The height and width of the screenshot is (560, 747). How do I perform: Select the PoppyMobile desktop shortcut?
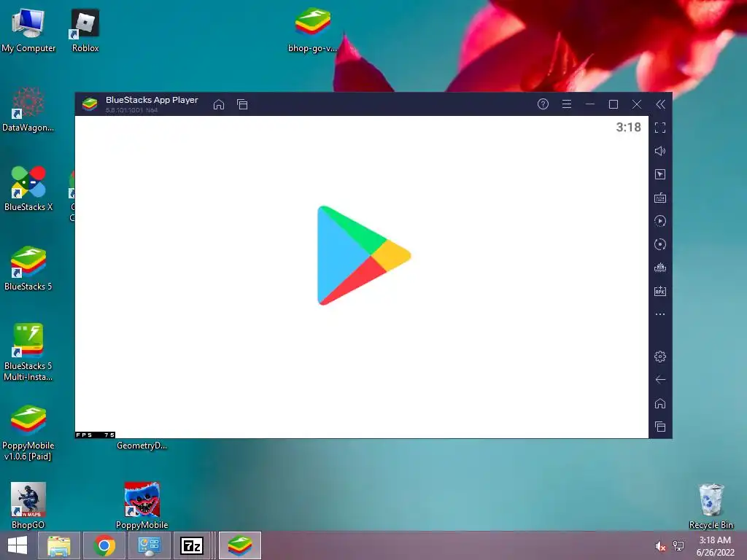click(x=142, y=506)
